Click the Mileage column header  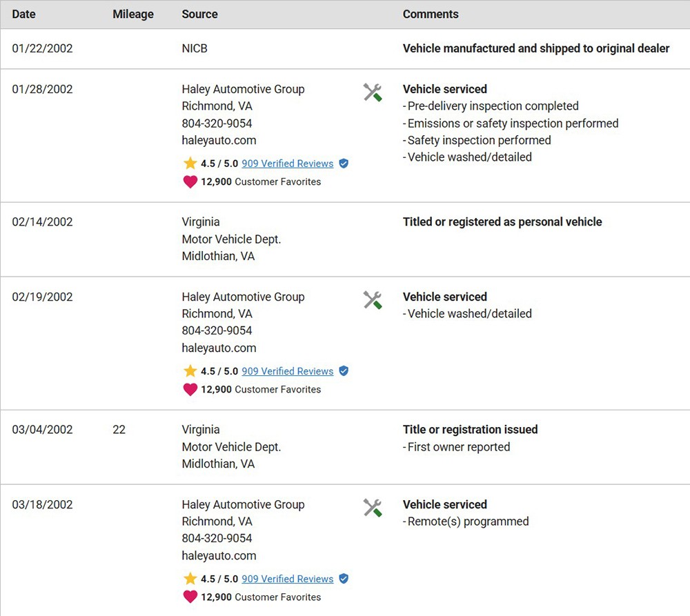(133, 14)
